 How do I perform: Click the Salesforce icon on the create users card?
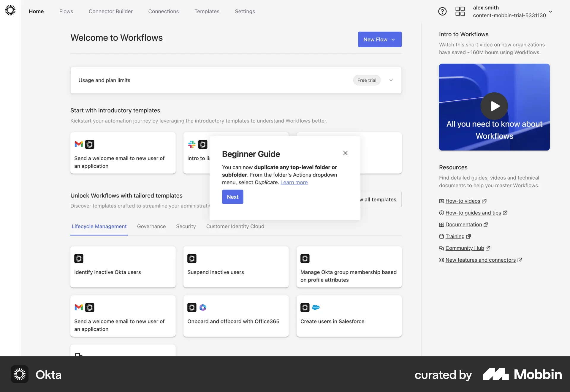316,307
